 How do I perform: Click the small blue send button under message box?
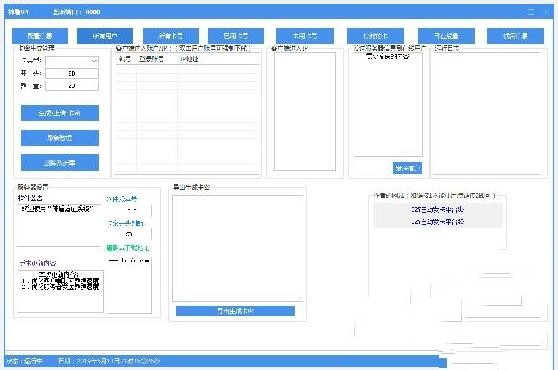(407, 168)
